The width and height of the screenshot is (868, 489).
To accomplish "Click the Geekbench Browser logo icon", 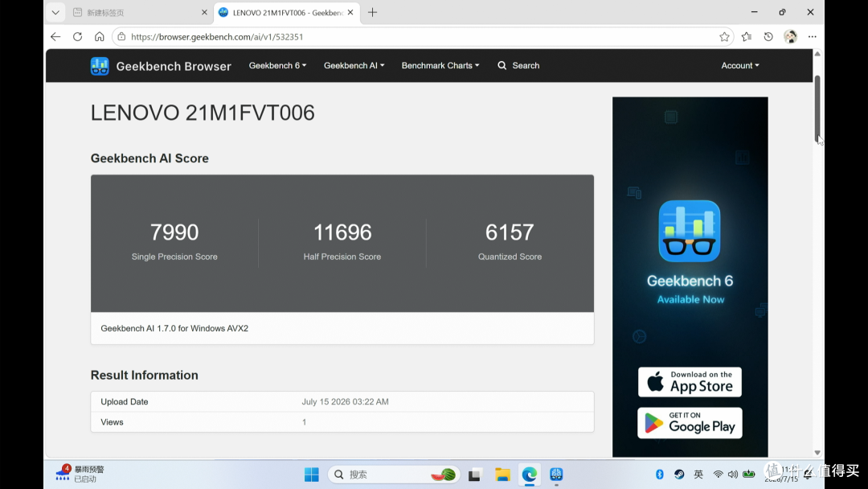I will click(x=100, y=66).
